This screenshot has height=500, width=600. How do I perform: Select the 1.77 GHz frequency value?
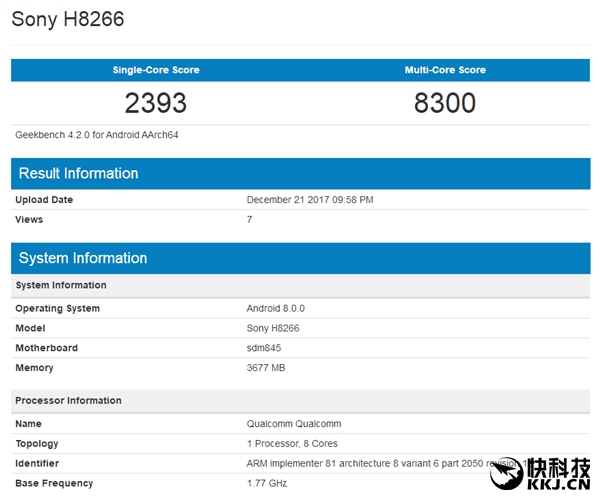click(x=267, y=484)
